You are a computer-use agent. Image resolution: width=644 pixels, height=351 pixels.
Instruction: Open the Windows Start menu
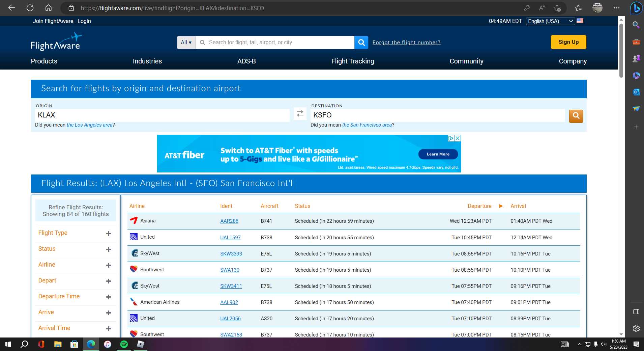tap(8, 344)
